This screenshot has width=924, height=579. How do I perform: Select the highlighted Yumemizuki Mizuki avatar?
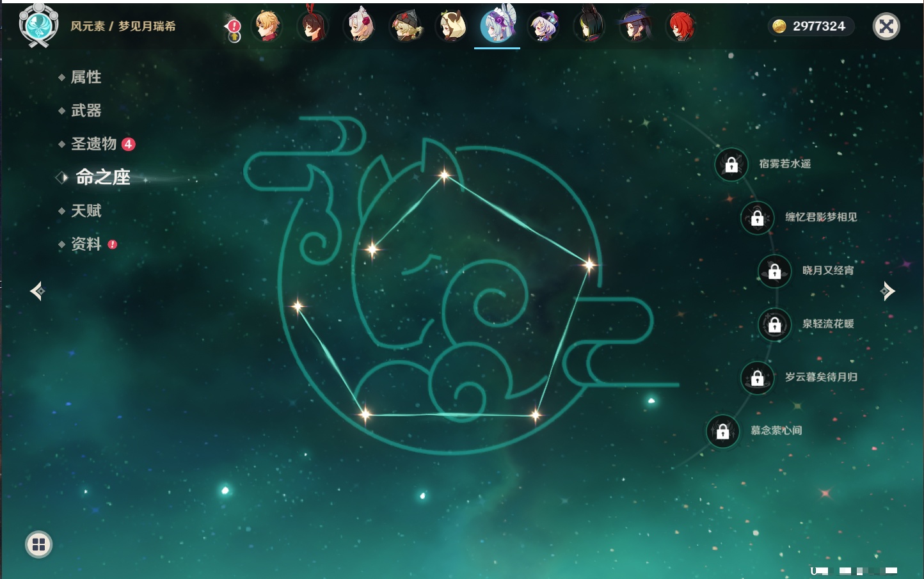(x=498, y=26)
